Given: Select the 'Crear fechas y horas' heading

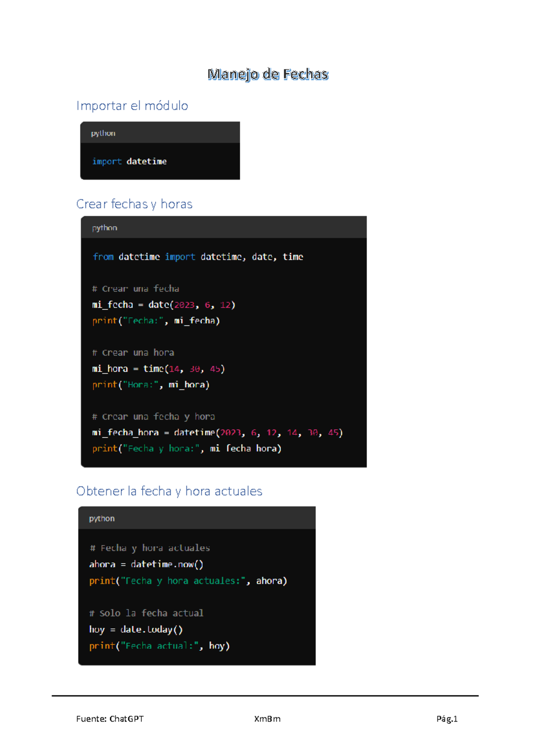Looking at the screenshot, I should pyautogui.click(x=134, y=204).
